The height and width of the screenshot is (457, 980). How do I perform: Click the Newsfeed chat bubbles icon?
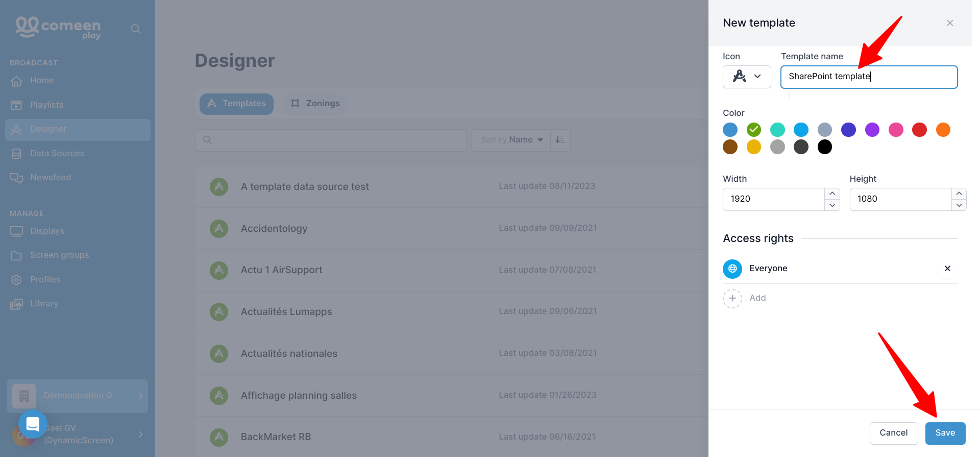pos(16,178)
